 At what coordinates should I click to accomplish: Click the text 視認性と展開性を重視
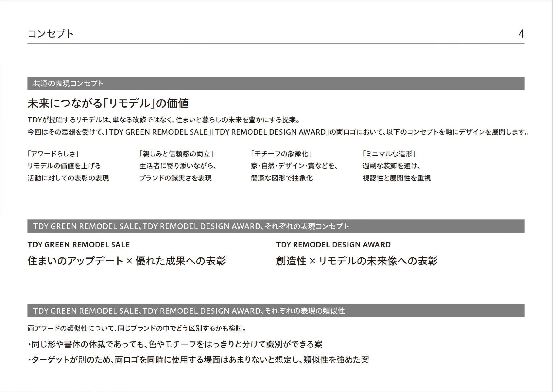(x=397, y=178)
